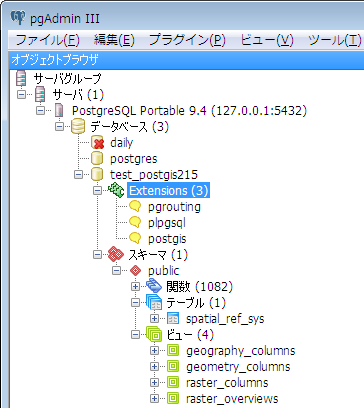Click the pgrouting extension bubble icon
This screenshot has width=364, height=408.
[x=135, y=207]
